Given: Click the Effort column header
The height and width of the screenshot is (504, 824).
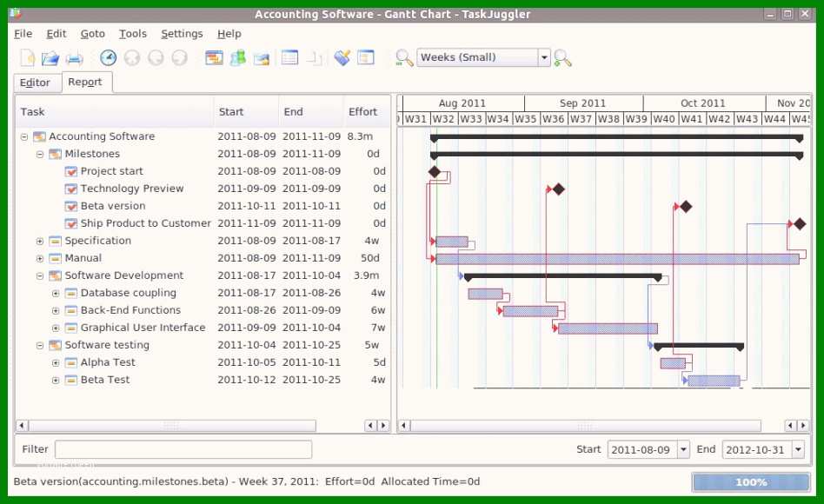Looking at the screenshot, I should point(366,111).
